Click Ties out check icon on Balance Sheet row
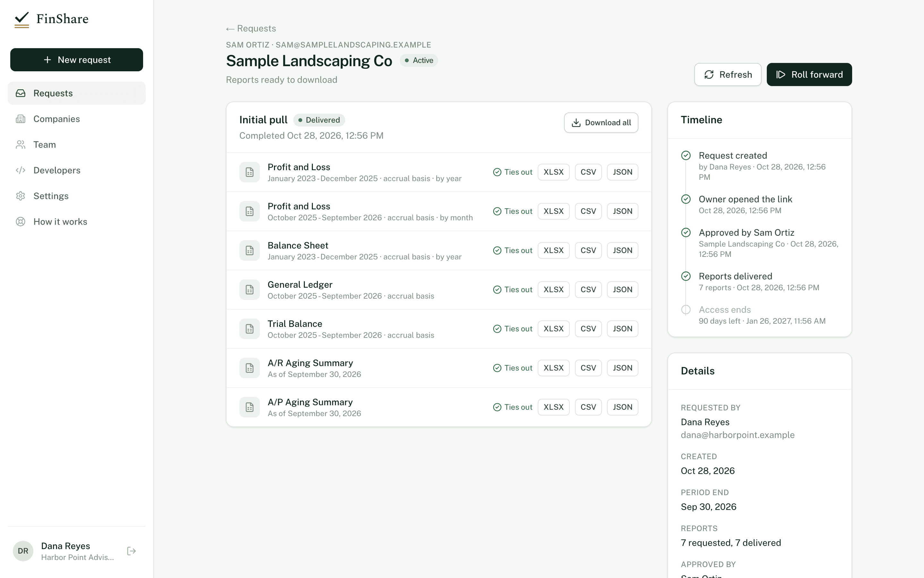The width and height of the screenshot is (924, 578). (497, 250)
